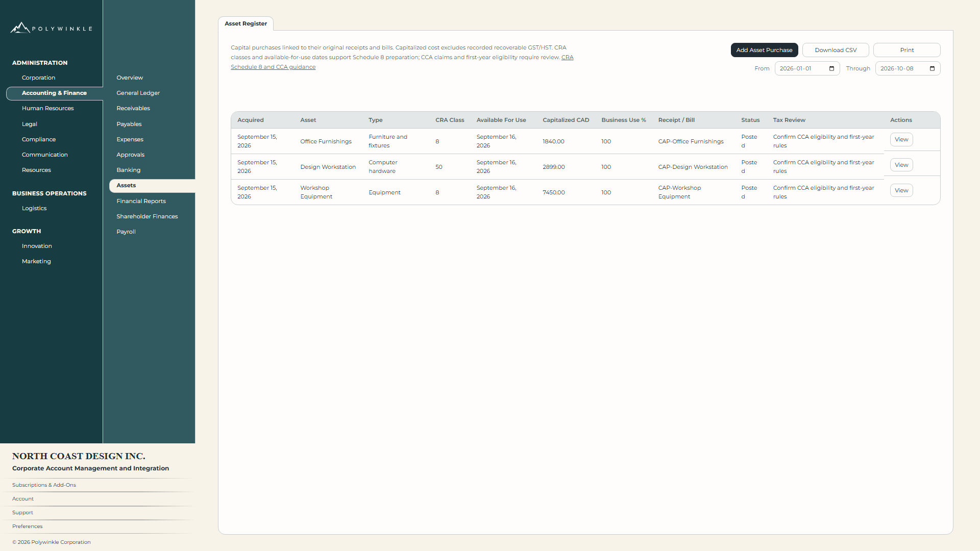
Task: Open Payroll submenu item
Action: tap(126, 232)
